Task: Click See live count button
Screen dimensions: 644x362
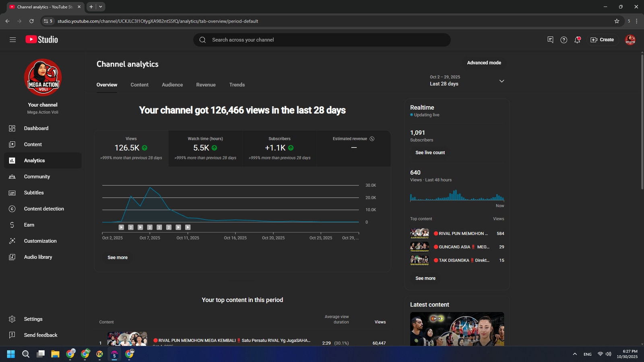Action: click(x=430, y=152)
